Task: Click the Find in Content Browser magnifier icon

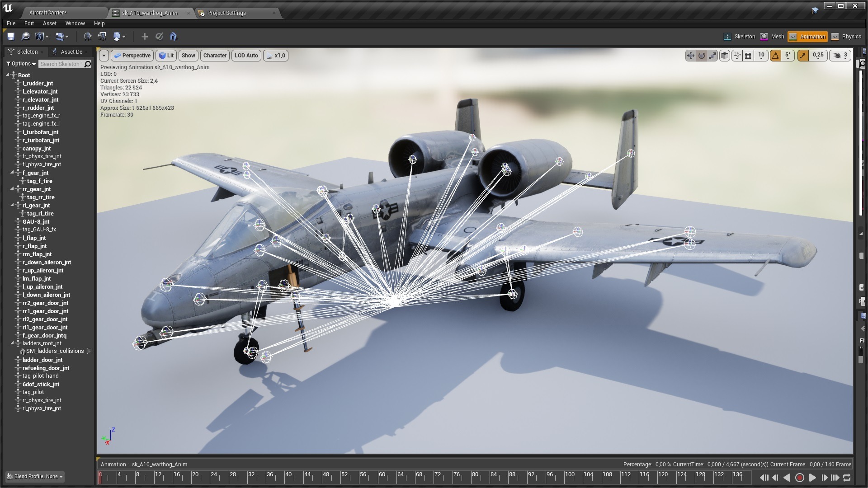Action: pyautogui.click(x=26, y=37)
